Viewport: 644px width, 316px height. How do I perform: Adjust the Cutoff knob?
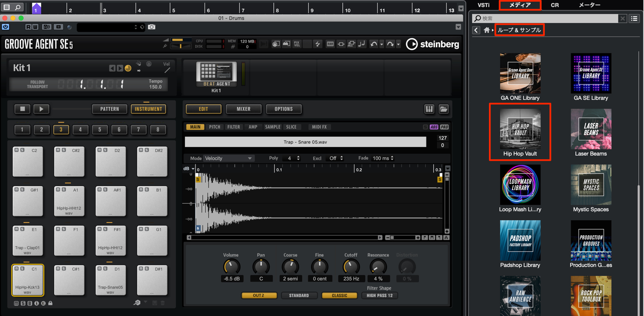(x=351, y=267)
